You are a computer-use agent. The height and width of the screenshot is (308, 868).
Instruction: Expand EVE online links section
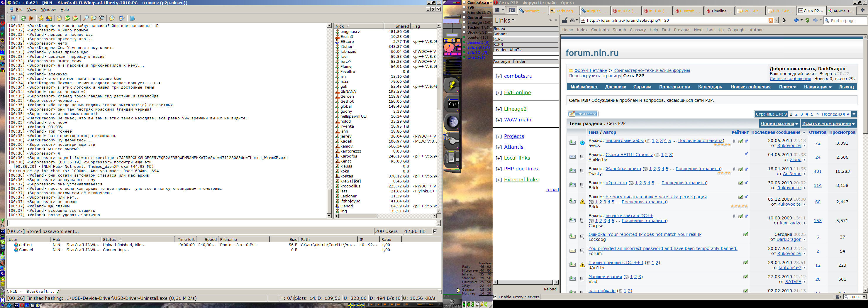point(499,93)
